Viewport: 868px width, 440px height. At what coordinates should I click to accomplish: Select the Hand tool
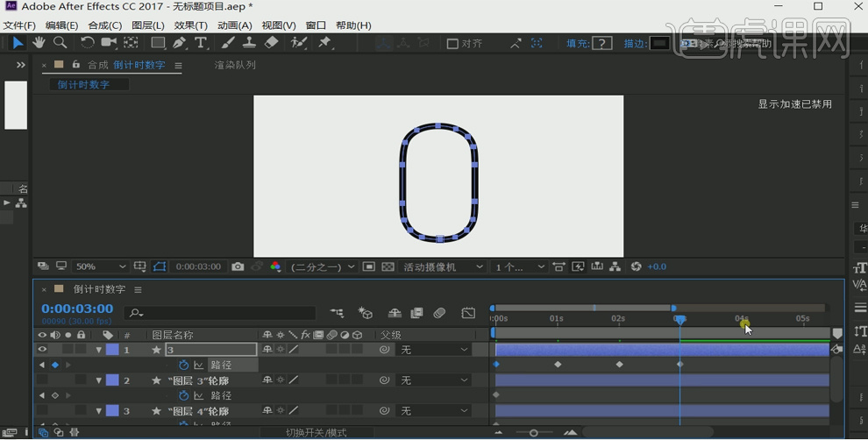point(39,43)
